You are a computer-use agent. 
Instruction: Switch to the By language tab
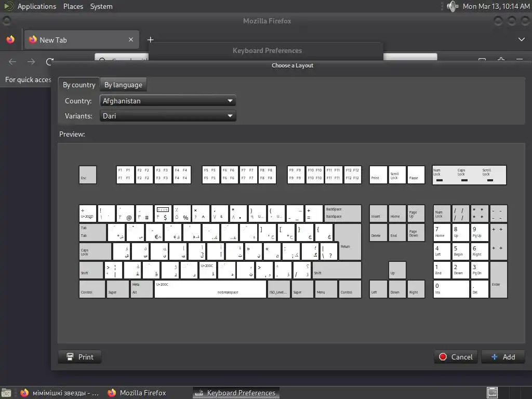click(123, 85)
